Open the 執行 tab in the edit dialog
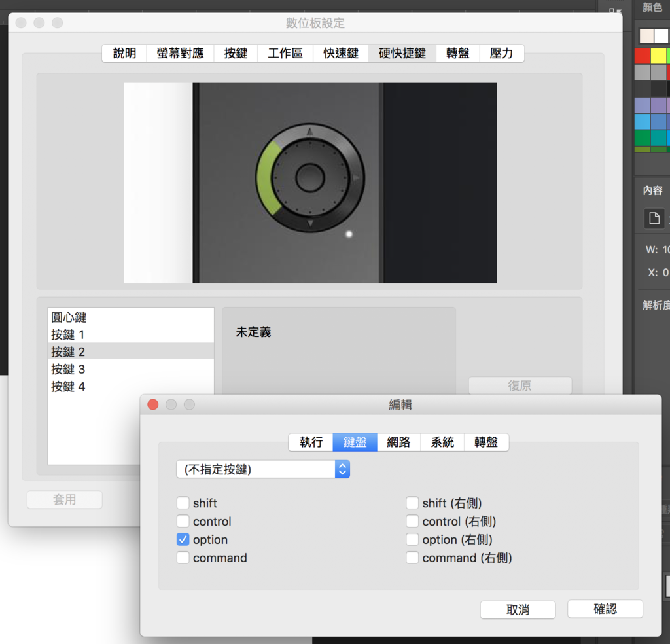The width and height of the screenshot is (670, 644). pyautogui.click(x=311, y=442)
